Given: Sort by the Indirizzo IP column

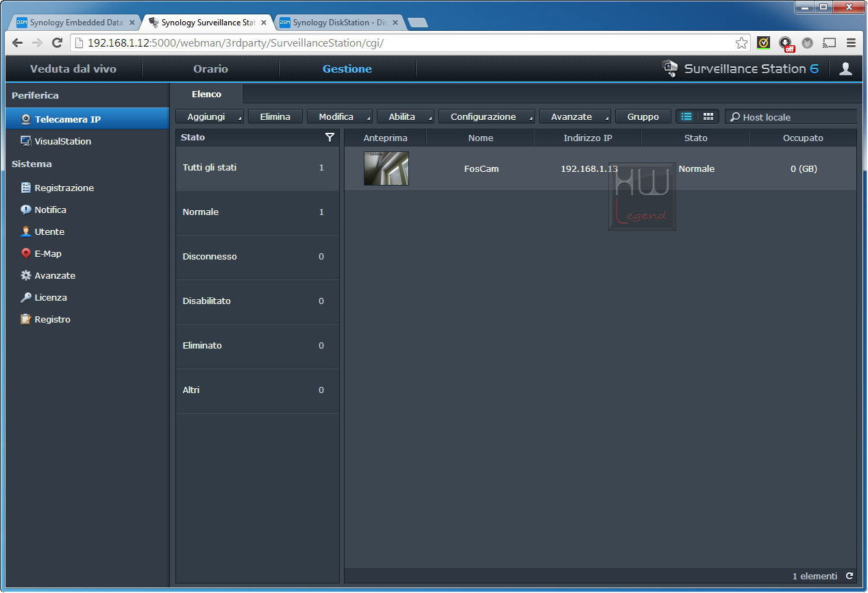Looking at the screenshot, I should click(x=588, y=138).
